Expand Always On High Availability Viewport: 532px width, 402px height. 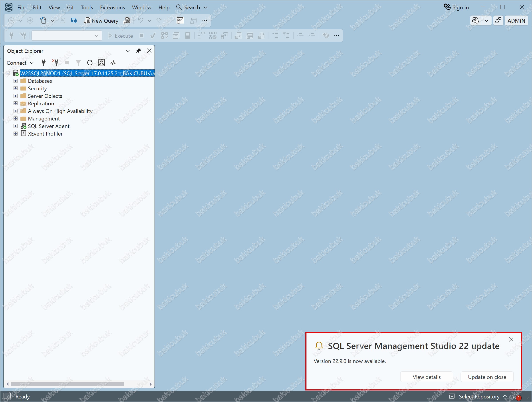[15, 111]
